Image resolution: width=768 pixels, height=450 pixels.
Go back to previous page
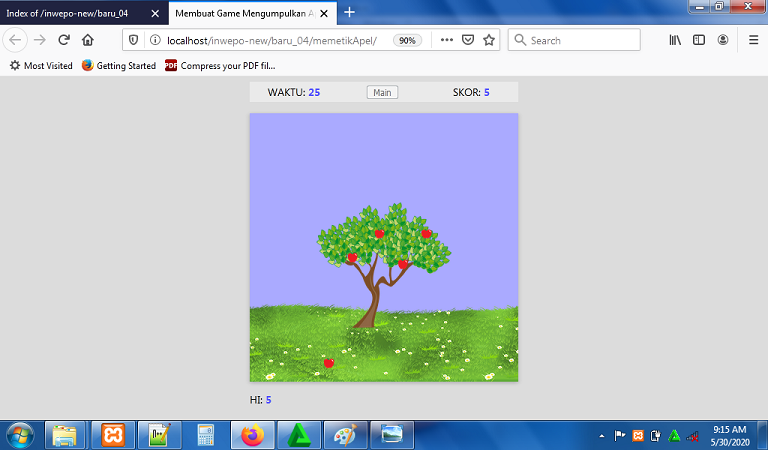coord(15,40)
